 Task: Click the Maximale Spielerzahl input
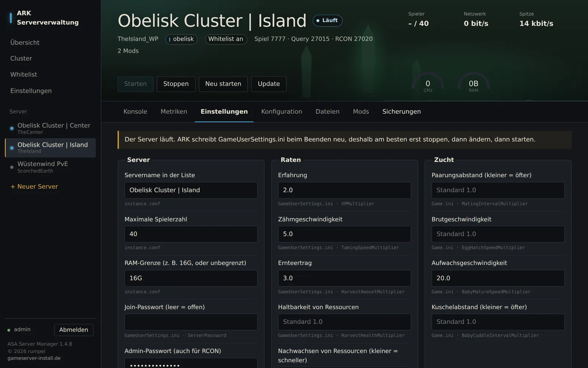click(x=191, y=234)
